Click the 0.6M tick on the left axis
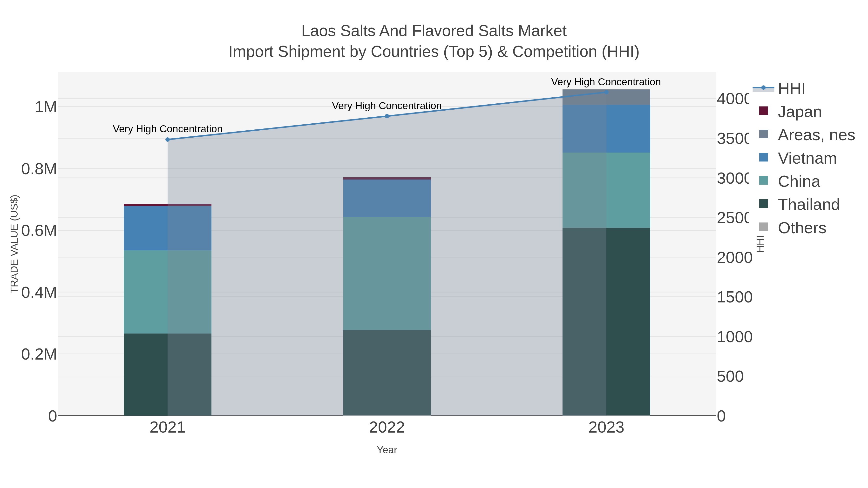The height and width of the screenshot is (488, 868). 39,231
